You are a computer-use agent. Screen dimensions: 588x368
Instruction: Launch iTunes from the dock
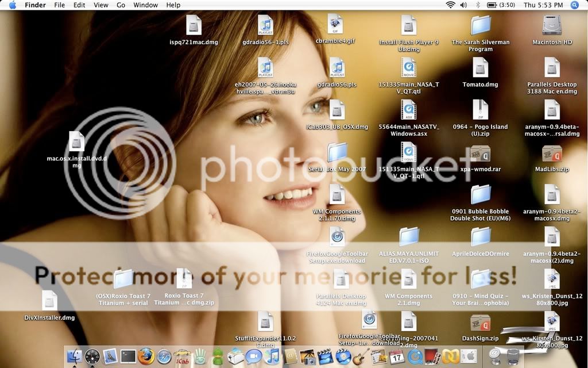pyautogui.click(x=273, y=356)
